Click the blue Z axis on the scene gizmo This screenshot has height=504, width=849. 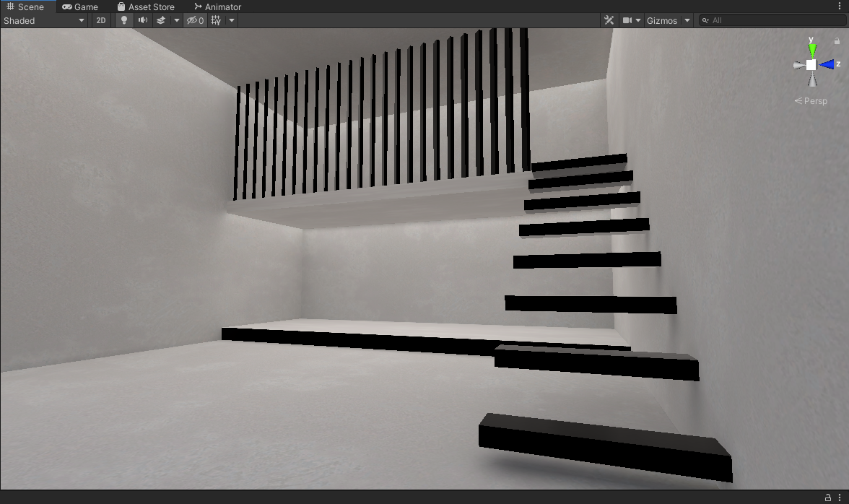829,65
